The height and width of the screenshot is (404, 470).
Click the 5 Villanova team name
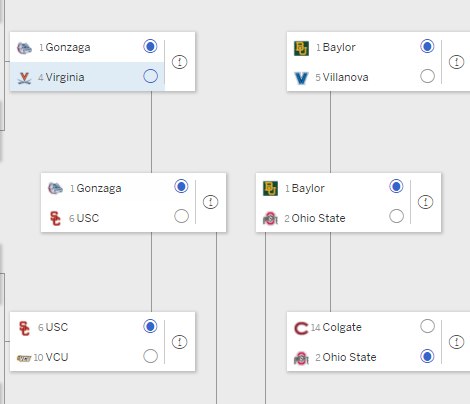pyautogui.click(x=342, y=78)
